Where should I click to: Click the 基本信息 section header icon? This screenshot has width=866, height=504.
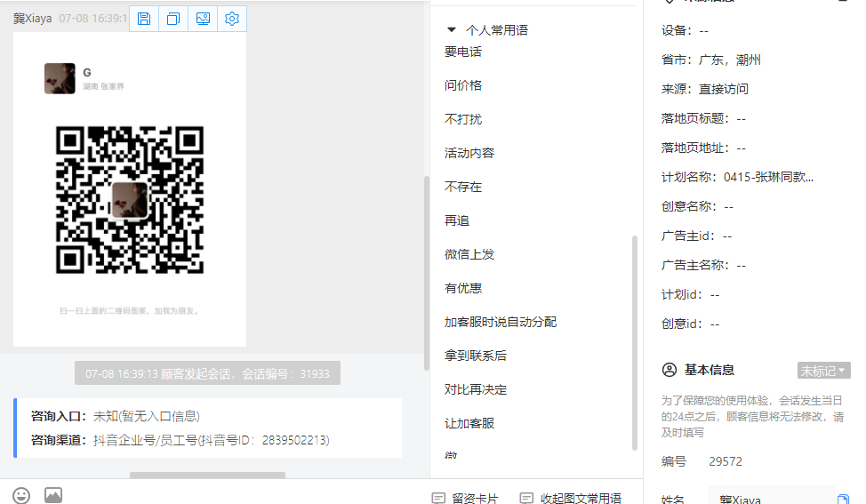pyautogui.click(x=670, y=370)
